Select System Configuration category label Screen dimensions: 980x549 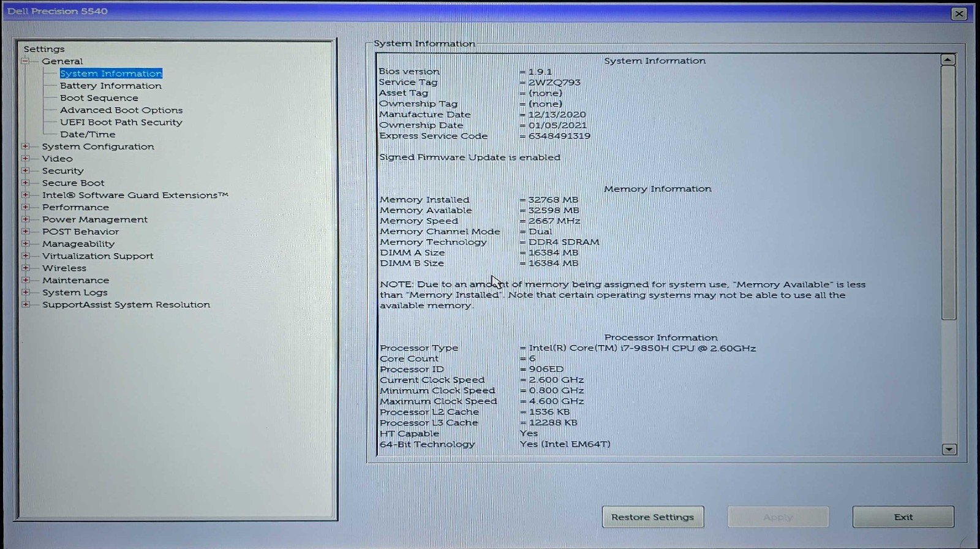point(98,146)
